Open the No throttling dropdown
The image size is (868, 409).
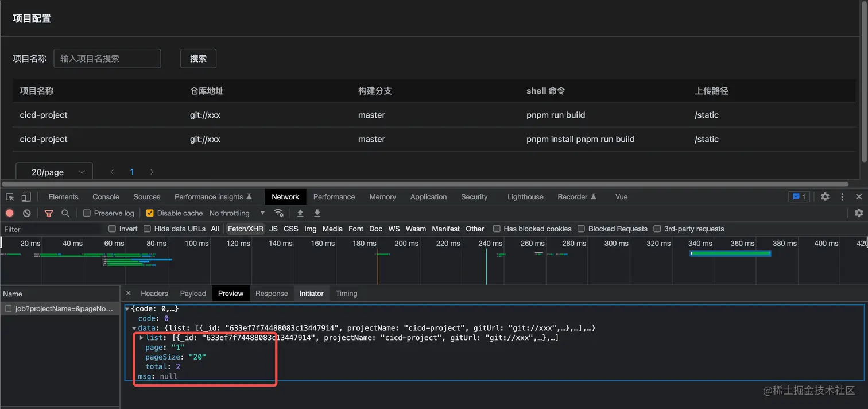(237, 213)
